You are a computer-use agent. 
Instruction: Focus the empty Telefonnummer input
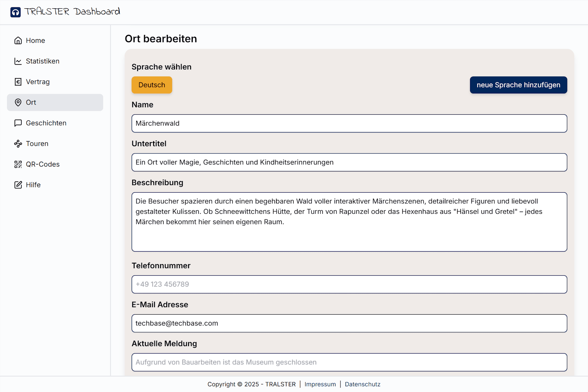[349, 284]
